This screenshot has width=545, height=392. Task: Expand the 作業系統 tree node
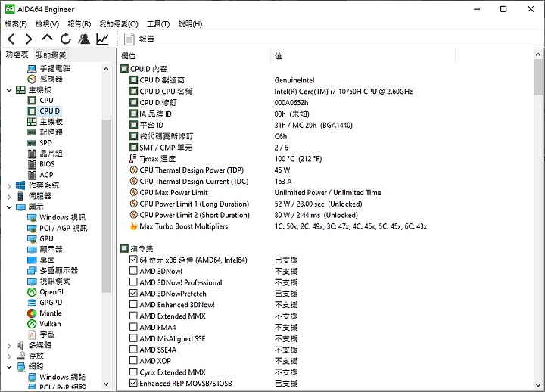9,186
